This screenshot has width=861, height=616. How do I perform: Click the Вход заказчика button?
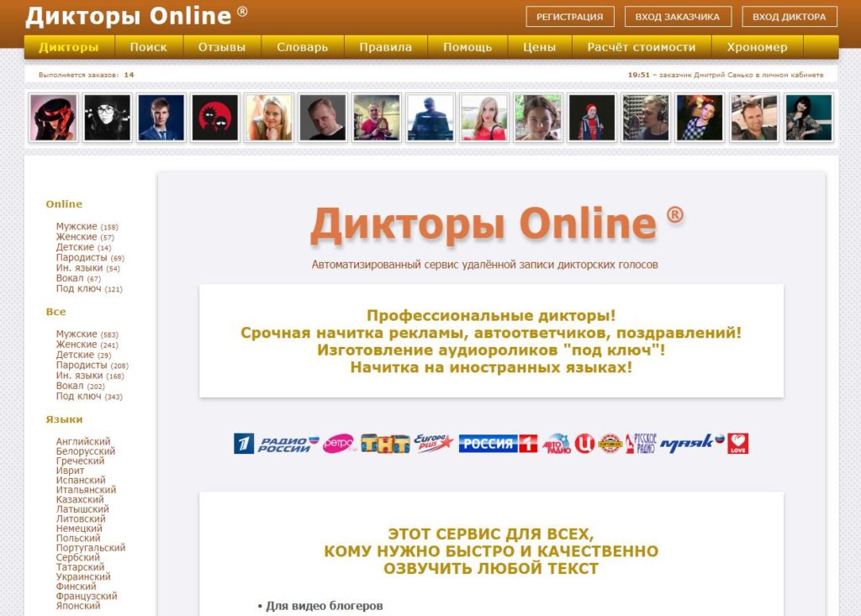[678, 17]
